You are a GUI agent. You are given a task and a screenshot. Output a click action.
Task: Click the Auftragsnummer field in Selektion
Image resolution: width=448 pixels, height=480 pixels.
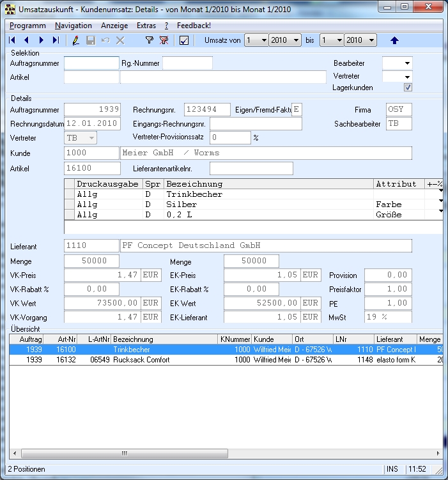pyautogui.click(x=91, y=63)
